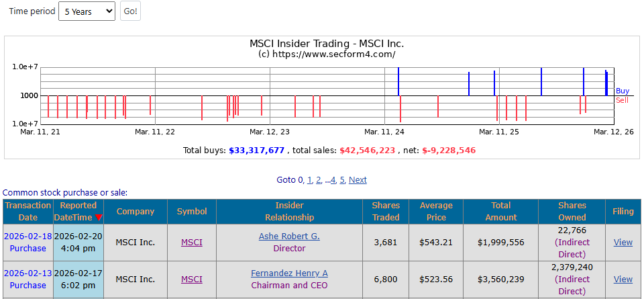This screenshot has width=644, height=299.
Task: Click the red sort arrow in Reported DateTime
Action: 99,218
